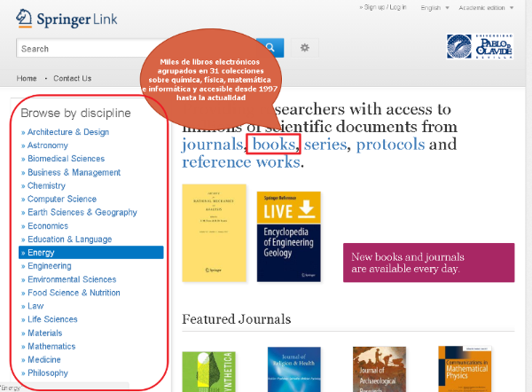Viewport: 532px width, 392px height.
Task: Open Communications in Mathematical Physics cover
Action: (465, 369)
